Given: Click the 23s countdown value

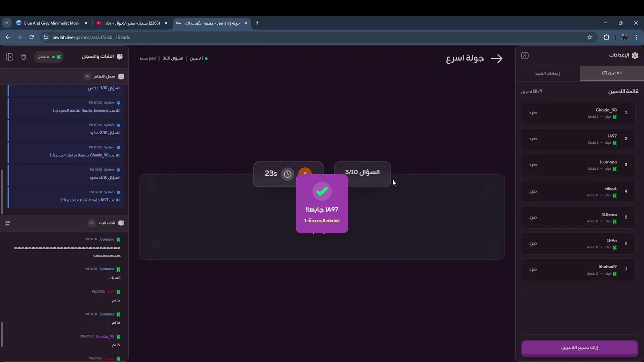Looking at the screenshot, I should 271,173.
